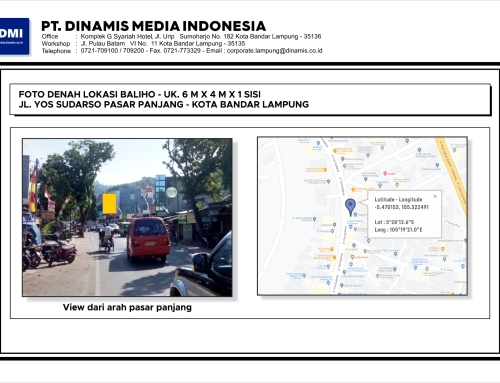Click the large blue location pin on map
500x383 pixels.
350,207
